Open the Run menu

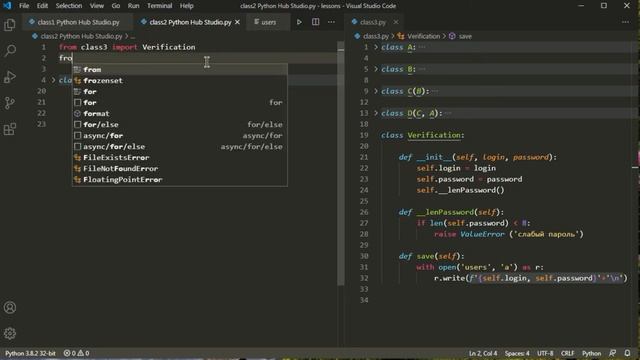[133, 6]
